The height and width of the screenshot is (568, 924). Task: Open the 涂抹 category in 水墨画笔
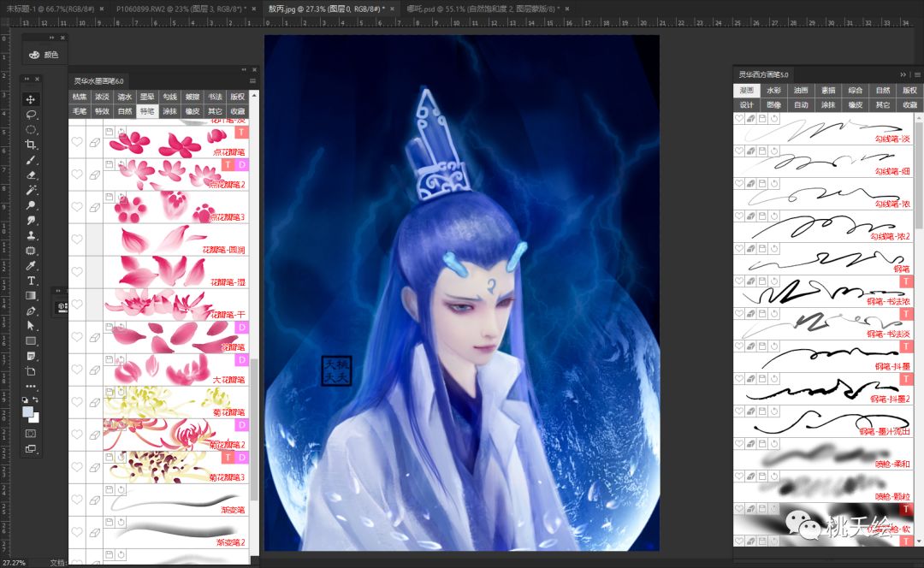(x=169, y=111)
